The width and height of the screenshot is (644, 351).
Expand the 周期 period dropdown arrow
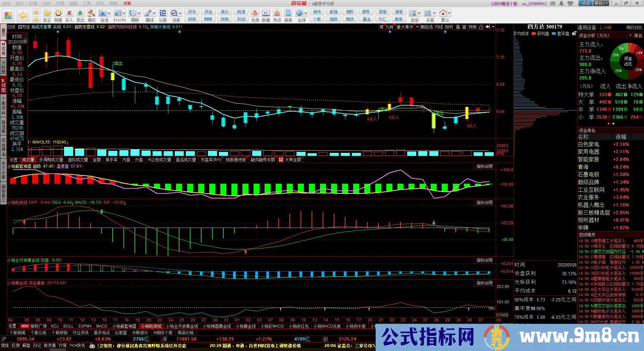coord(139,13)
